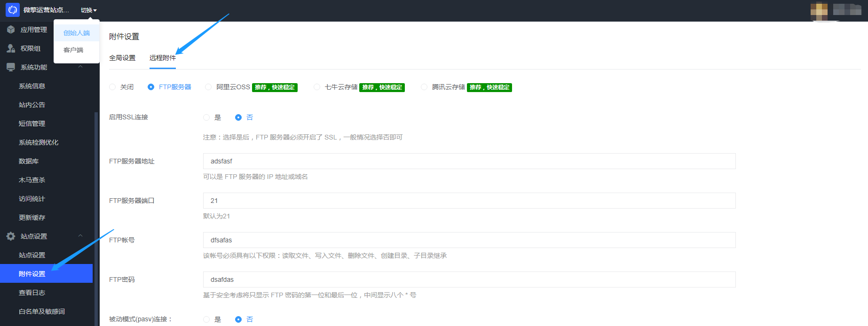Collapse the 系统功能 section chevron
868x326 pixels.
(x=80, y=67)
